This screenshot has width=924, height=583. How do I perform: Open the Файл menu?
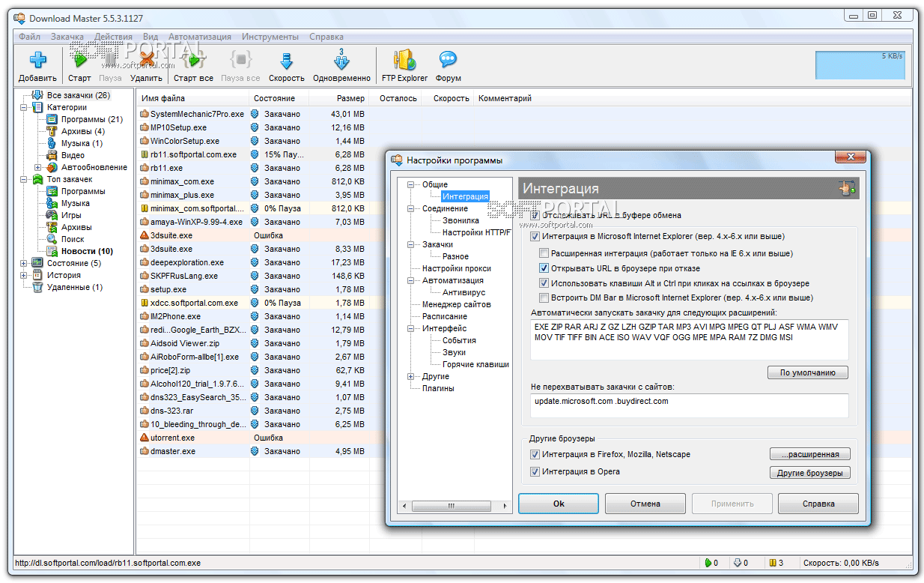coord(30,36)
